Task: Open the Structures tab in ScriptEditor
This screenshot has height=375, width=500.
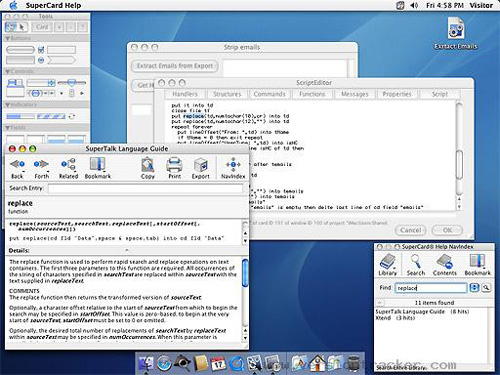Action: pos(227,94)
